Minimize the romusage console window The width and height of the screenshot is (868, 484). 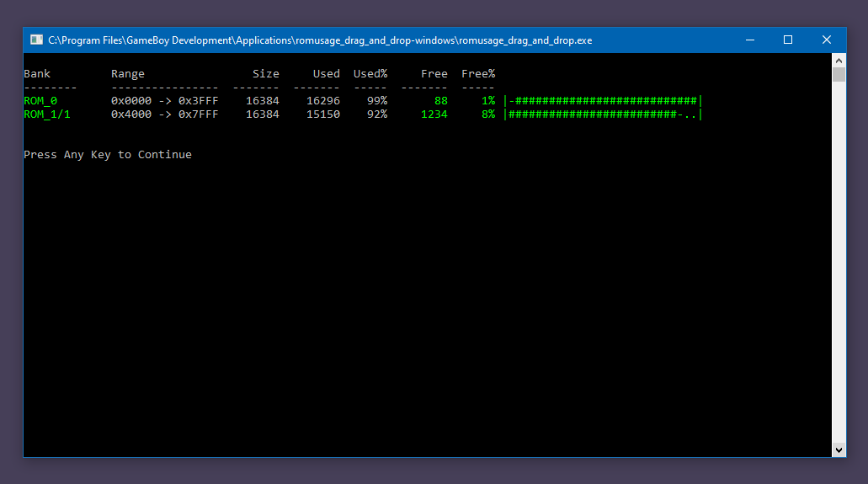coord(749,40)
